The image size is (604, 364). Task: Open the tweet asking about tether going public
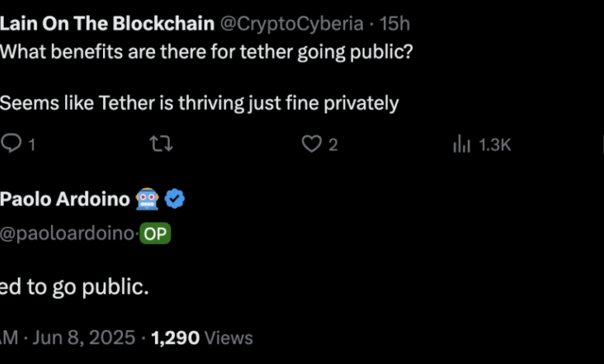tap(207, 52)
